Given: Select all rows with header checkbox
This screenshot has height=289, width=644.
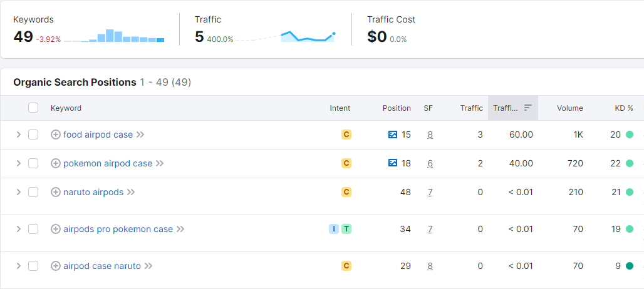Looking at the screenshot, I should (33, 108).
